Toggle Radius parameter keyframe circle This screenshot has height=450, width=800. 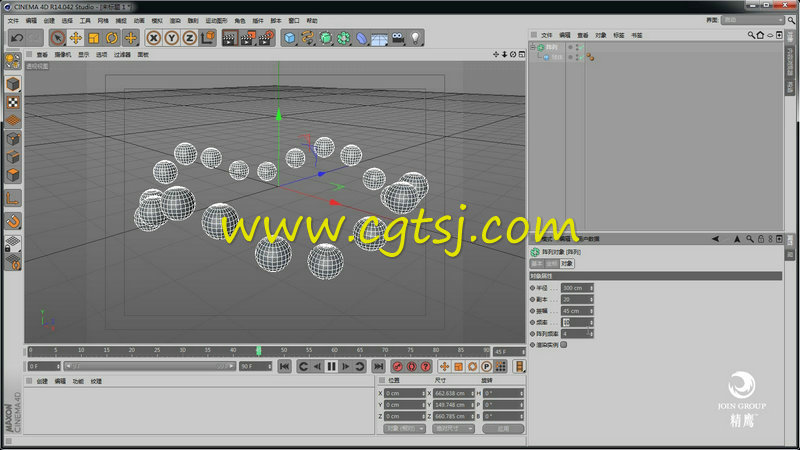click(x=533, y=288)
